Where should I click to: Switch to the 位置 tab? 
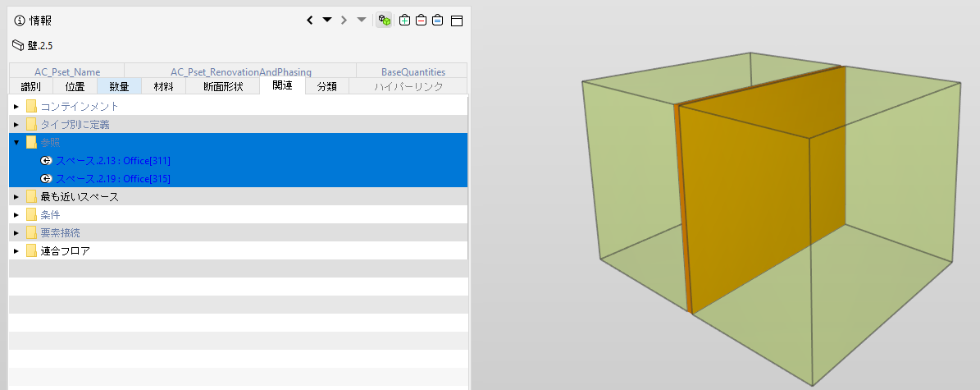click(75, 86)
